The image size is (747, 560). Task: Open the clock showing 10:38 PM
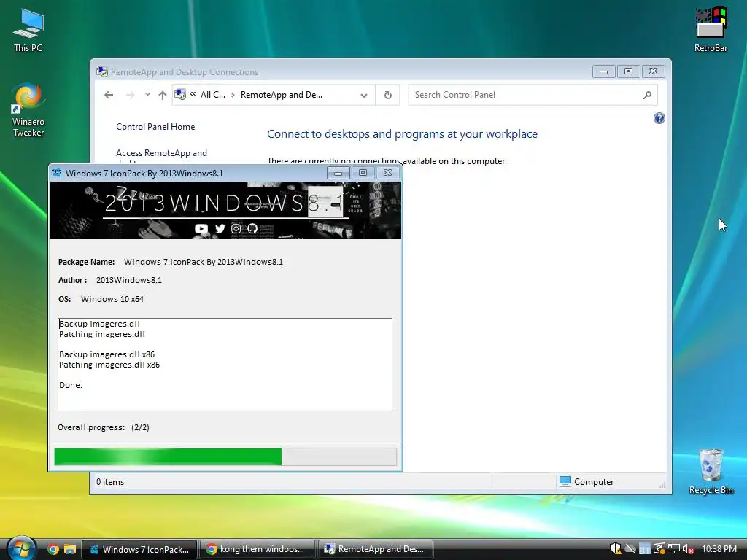coord(719,549)
